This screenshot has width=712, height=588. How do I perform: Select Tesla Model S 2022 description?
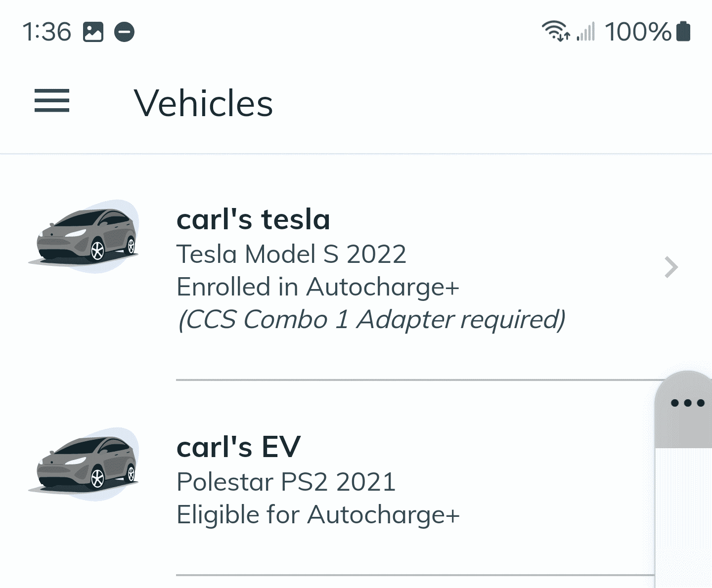[x=291, y=254]
